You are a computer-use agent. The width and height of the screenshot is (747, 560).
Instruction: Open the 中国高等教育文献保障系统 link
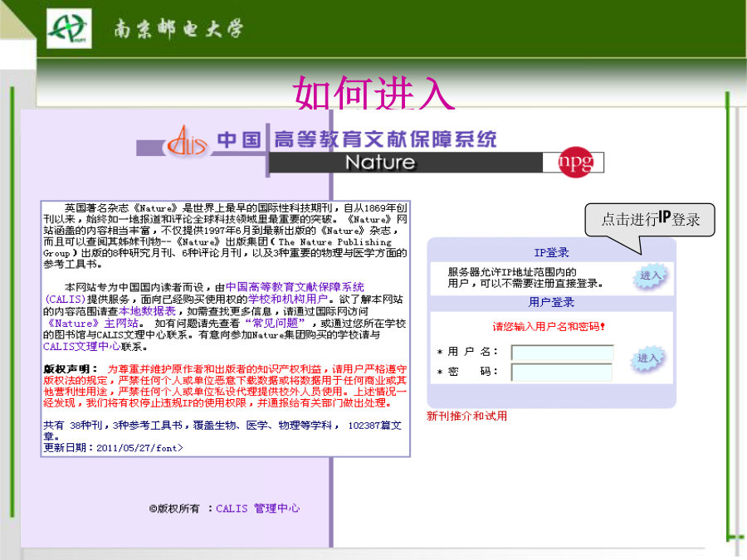coord(295,287)
